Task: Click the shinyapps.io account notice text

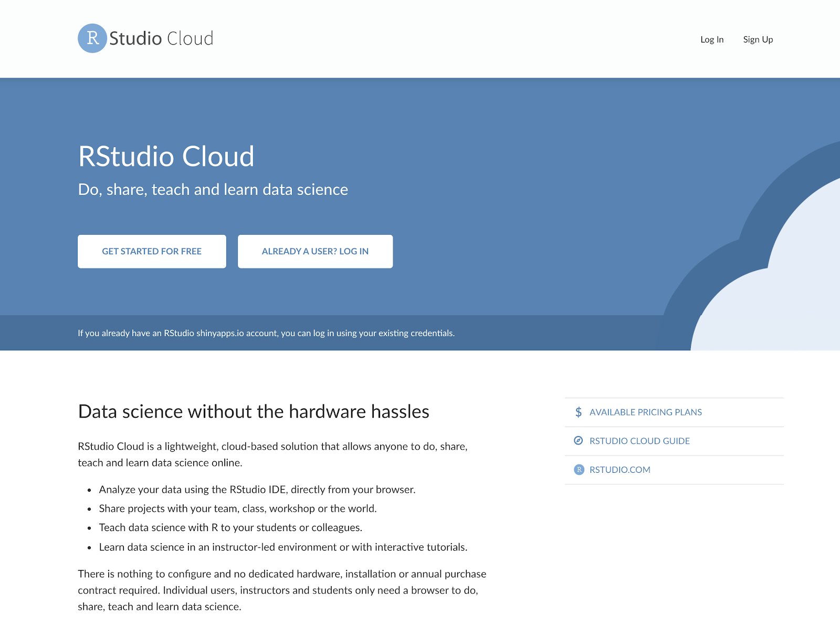Action: 266,333
